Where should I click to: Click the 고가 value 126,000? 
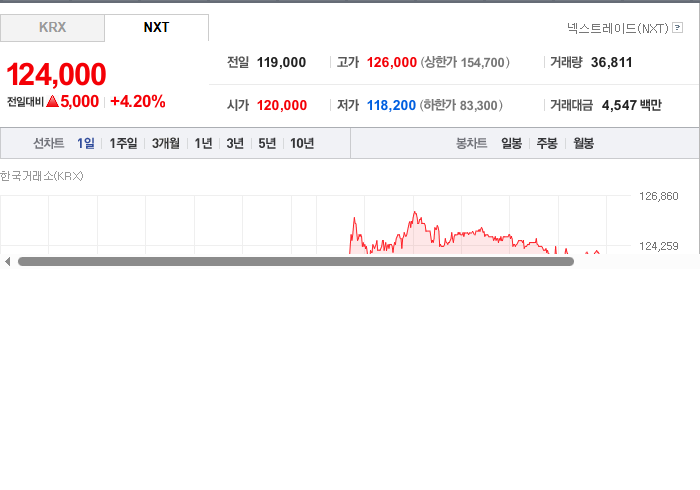tap(392, 62)
